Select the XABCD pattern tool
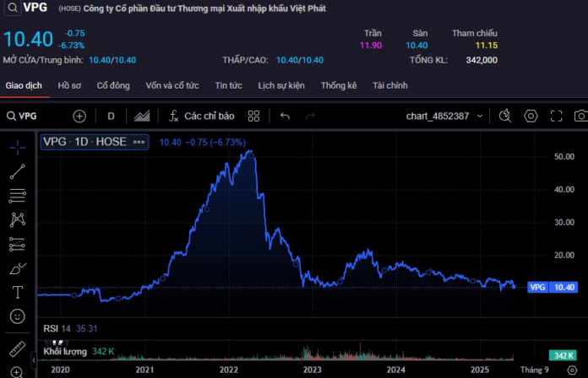Screen dimensions: 588x378 (18, 219)
